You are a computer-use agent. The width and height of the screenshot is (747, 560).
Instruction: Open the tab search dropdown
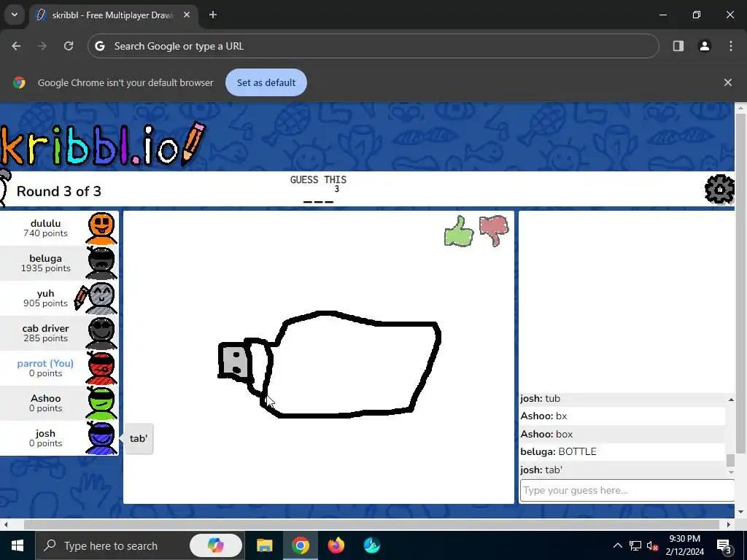click(x=15, y=15)
